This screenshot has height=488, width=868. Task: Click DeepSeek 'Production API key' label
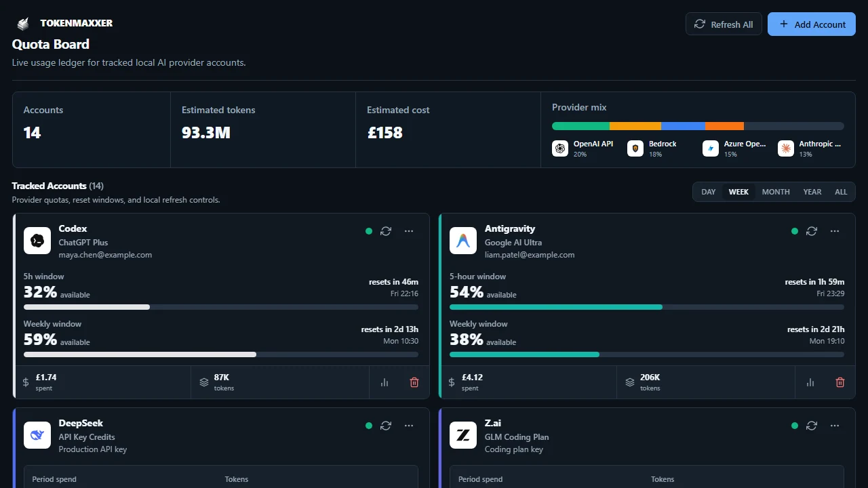pyautogui.click(x=93, y=449)
